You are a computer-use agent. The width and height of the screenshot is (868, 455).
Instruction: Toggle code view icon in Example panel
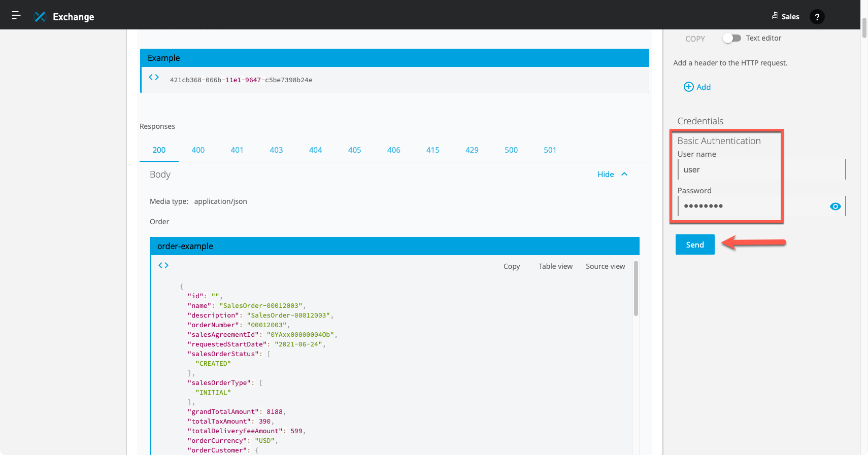coord(154,77)
